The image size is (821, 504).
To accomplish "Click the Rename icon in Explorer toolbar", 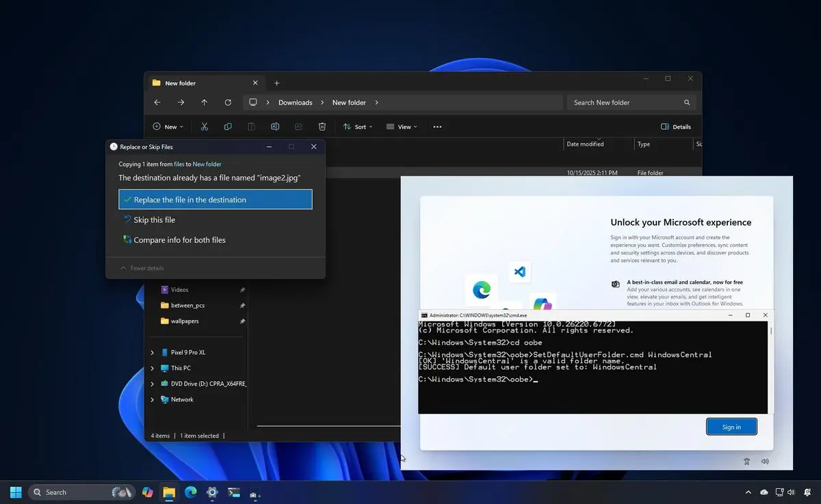I will click(275, 127).
